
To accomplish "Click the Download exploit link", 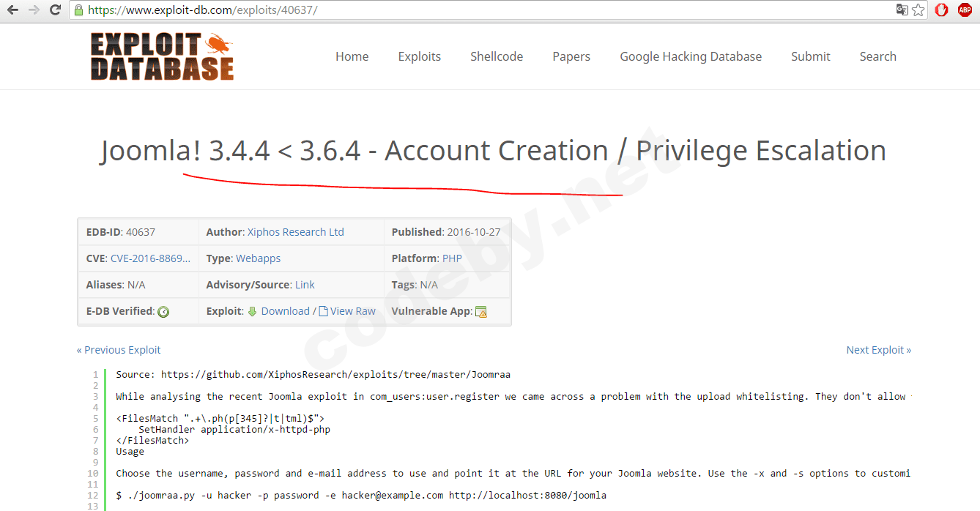I will click(285, 311).
